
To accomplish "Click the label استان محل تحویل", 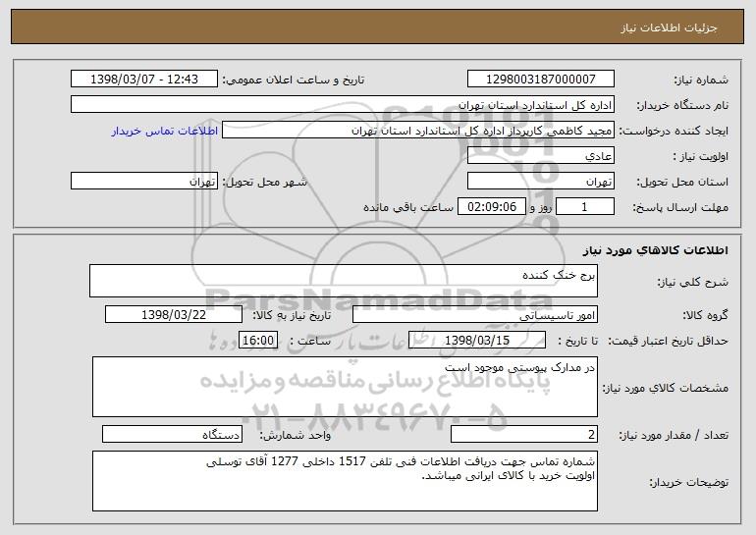I will point(682,183).
